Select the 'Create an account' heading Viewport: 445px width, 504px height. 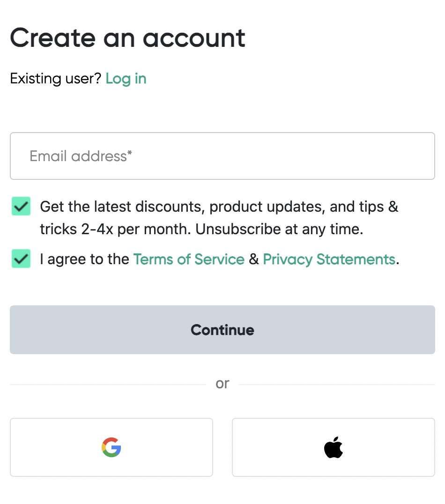coord(127,37)
